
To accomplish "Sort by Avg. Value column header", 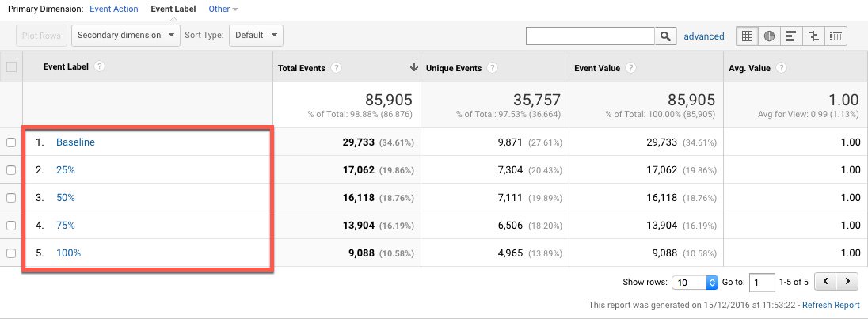I will (x=750, y=69).
